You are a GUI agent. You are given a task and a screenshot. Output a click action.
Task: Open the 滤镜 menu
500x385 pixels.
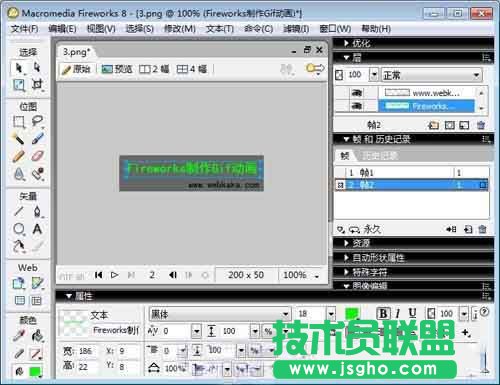[x=296, y=29]
